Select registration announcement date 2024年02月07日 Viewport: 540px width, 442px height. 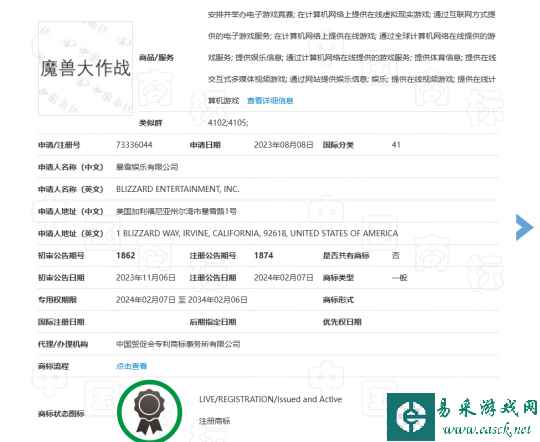[284, 277]
